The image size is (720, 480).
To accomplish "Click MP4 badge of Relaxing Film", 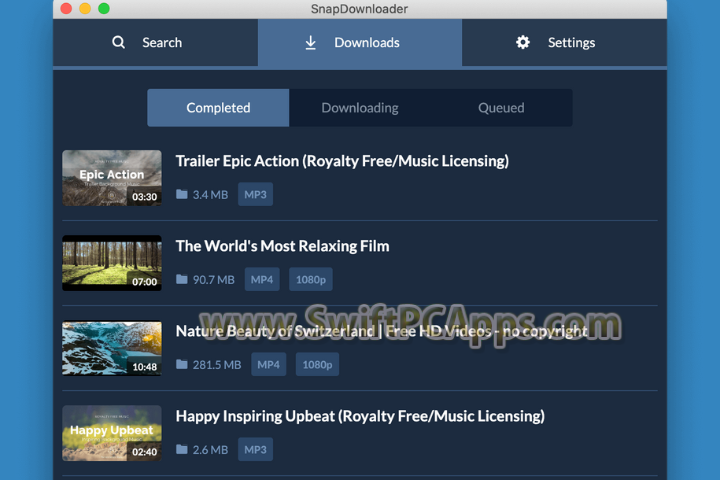I will 262,279.
